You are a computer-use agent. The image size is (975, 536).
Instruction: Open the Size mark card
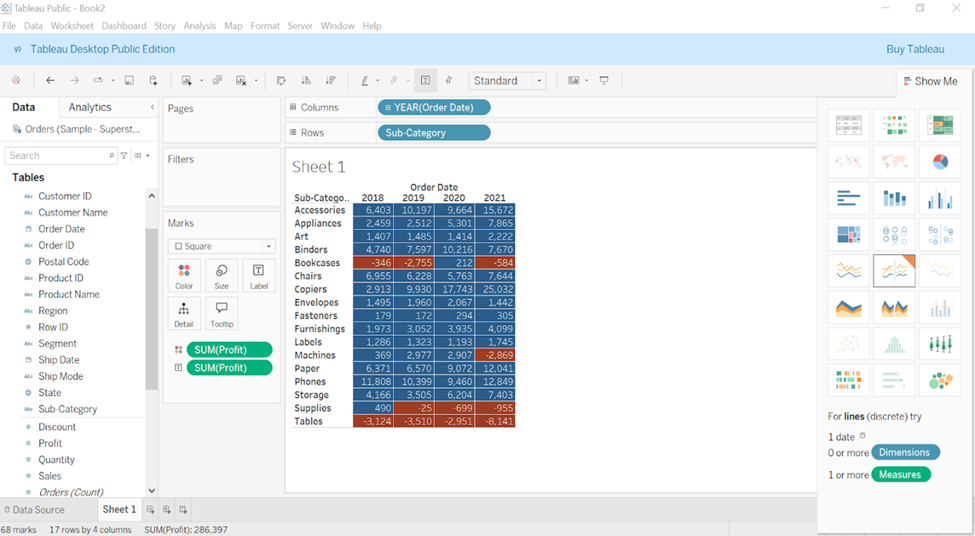coord(221,276)
